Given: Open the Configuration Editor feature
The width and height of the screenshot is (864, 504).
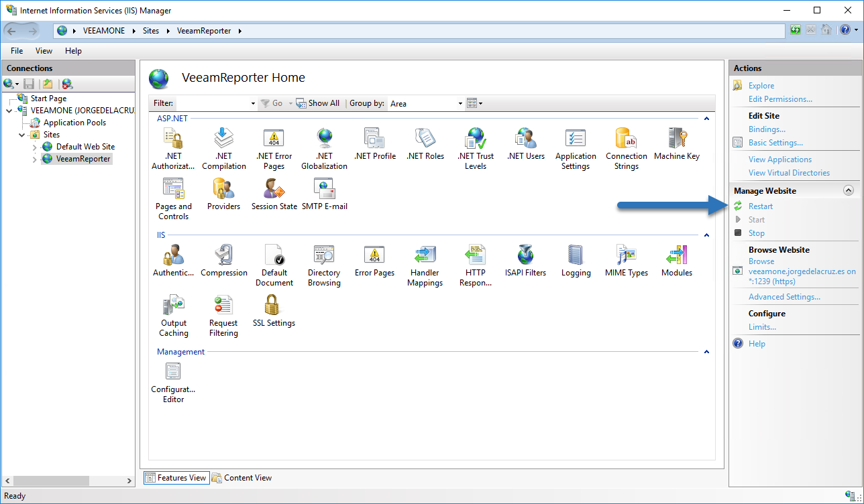Looking at the screenshot, I should click(173, 382).
